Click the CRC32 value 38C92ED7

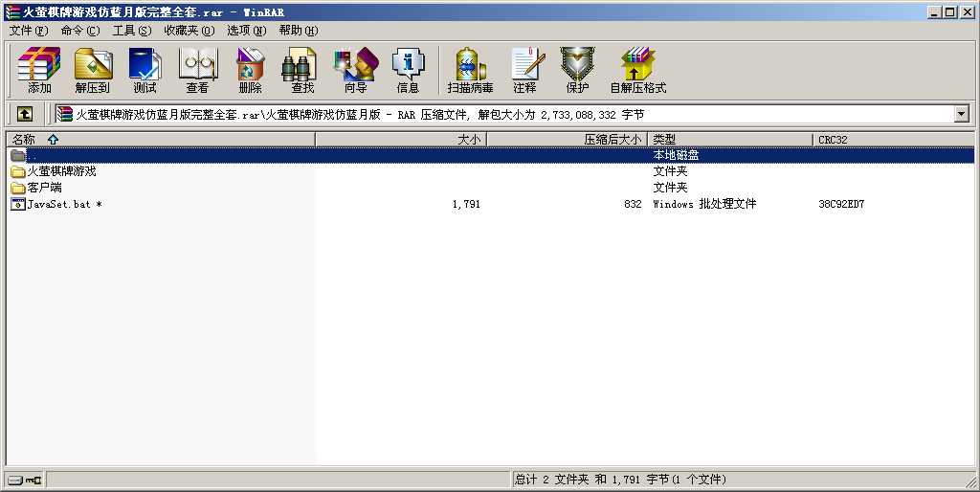coord(841,204)
